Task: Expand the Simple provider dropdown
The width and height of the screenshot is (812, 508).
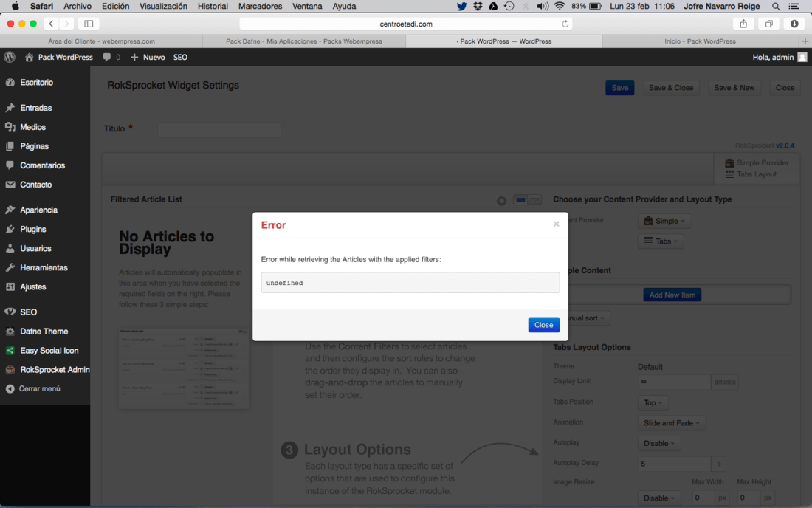Action: coord(664,221)
